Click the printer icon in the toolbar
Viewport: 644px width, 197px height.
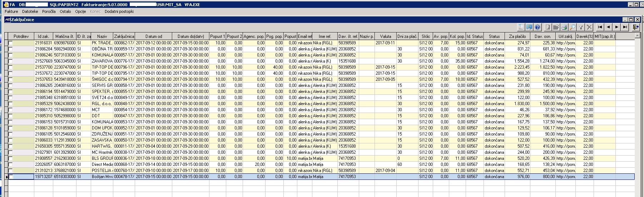[564, 27]
